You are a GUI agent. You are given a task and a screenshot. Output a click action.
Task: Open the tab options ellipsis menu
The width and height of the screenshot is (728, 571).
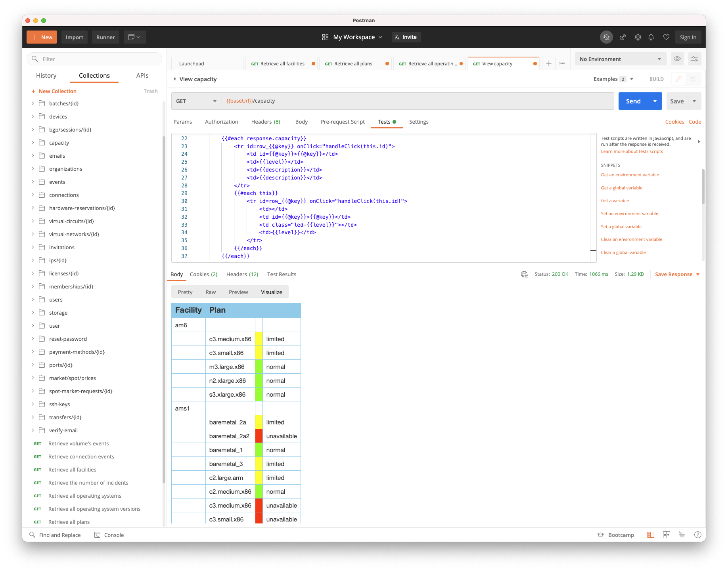pos(562,63)
